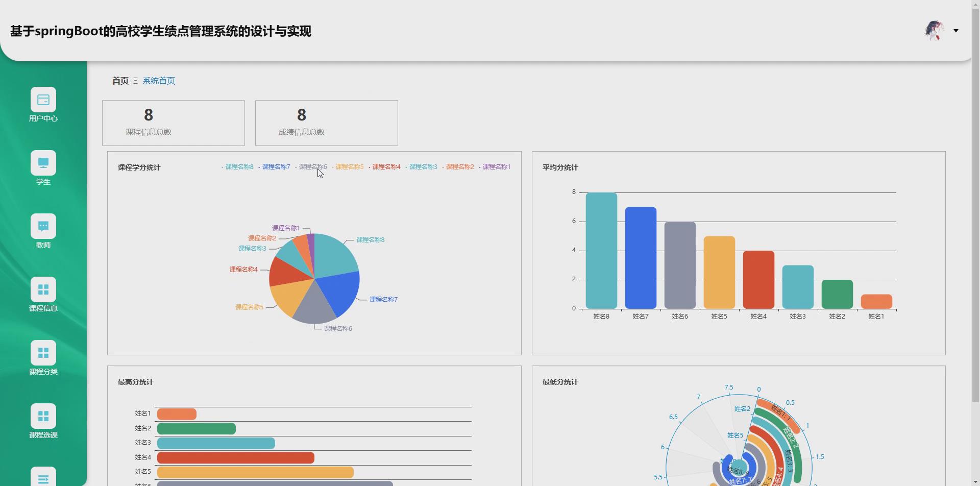Click the 姓名4 horizontal bar in 最高分统计
Image resolution: width=980 pixels, height=486 pixels.
tap(236, 457)
